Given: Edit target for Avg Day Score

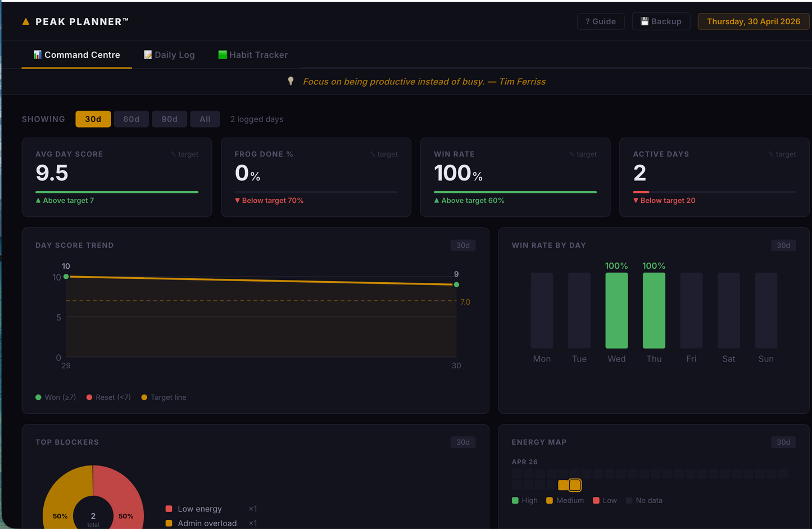Looking at the screenshot, I should tap(185, 154).
